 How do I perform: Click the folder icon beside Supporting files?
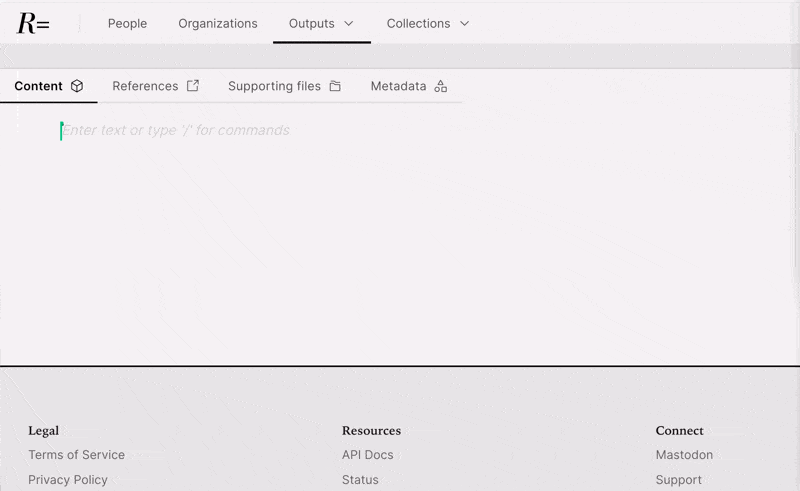tap(335, 86)
